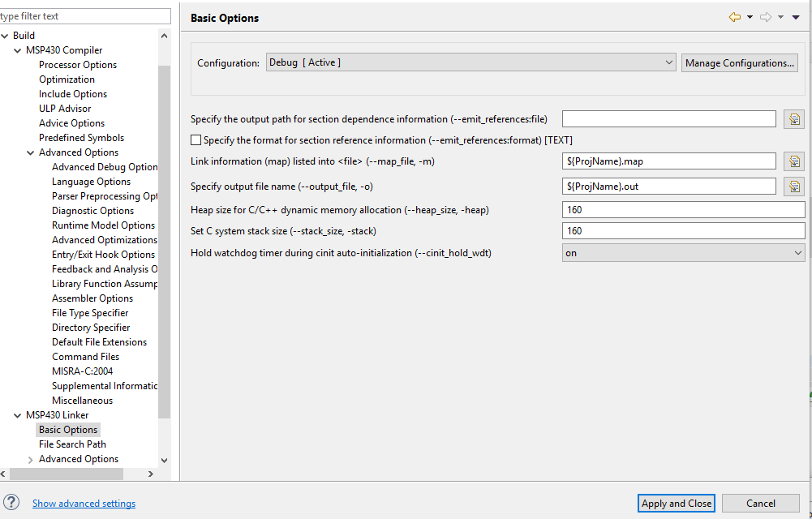Viewport: 812px width, 519px height.
Task: Open Show advanced settings link
Action: [x=84, y=503]
